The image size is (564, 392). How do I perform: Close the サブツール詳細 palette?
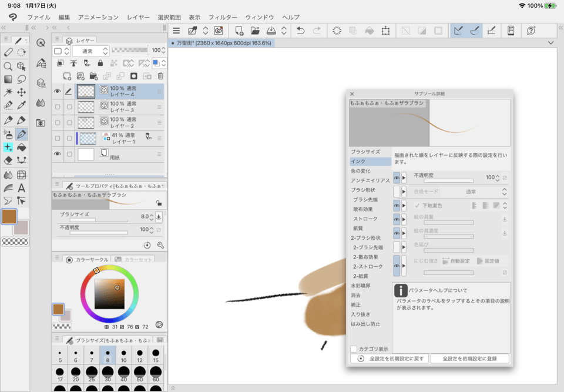(352, 93)
